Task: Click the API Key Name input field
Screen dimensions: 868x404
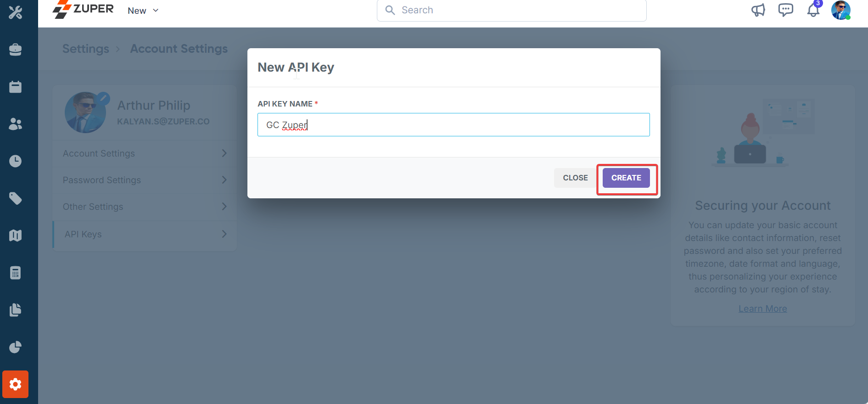Action: pyautogui.click(x=454, y=125)
